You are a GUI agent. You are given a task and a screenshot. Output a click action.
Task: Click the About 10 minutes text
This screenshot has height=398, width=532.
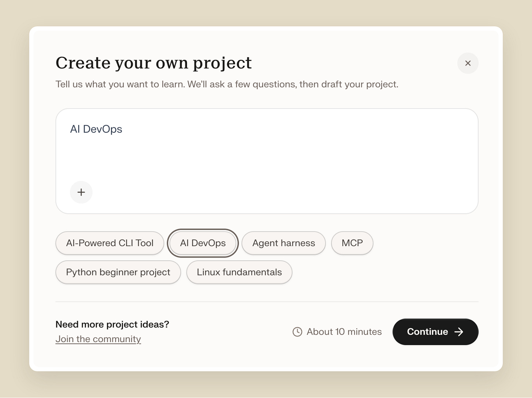click(344, 332)
